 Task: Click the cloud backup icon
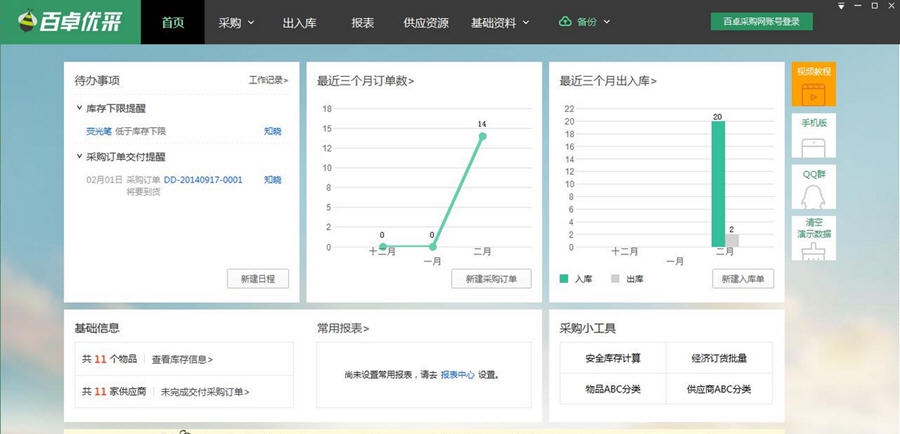point(564,22)
